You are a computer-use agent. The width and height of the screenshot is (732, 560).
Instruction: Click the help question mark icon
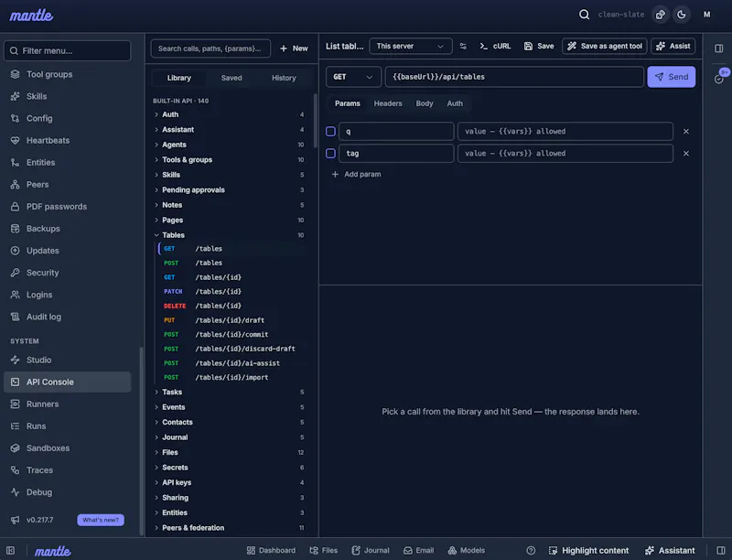click(531, 550)
